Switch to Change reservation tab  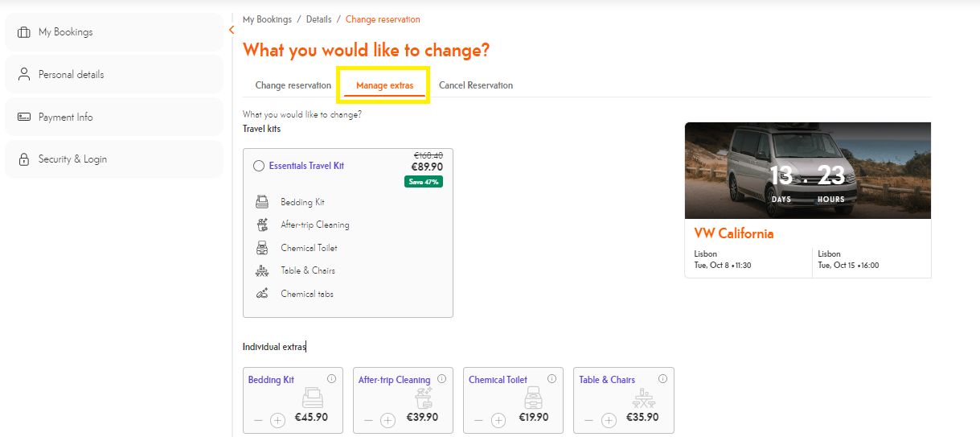(293, 85)
